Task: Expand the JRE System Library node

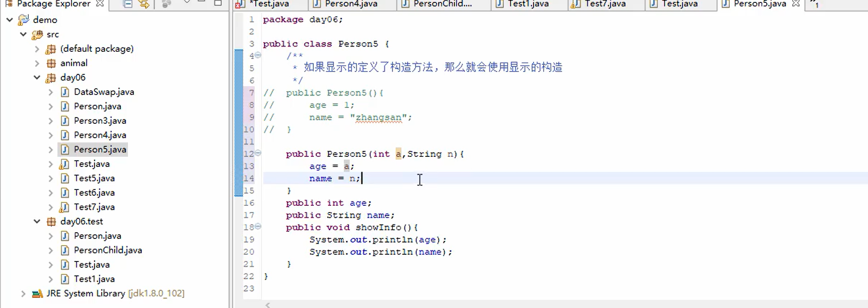Action: click(23, 293)
